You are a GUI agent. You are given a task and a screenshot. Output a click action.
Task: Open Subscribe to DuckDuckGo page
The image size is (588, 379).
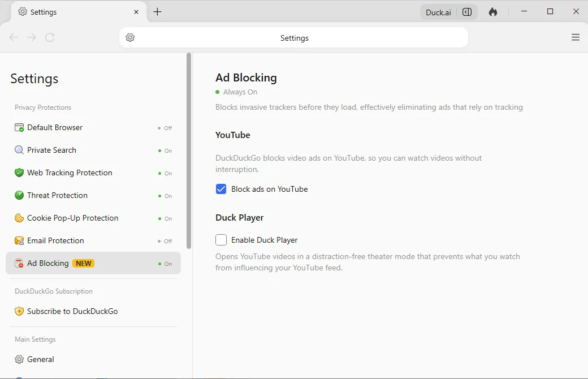pyautogui.click(x=93, y=311)
